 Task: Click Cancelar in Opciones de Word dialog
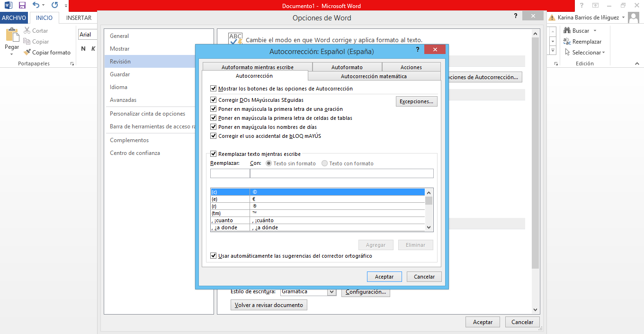click(x=522, y=322)
